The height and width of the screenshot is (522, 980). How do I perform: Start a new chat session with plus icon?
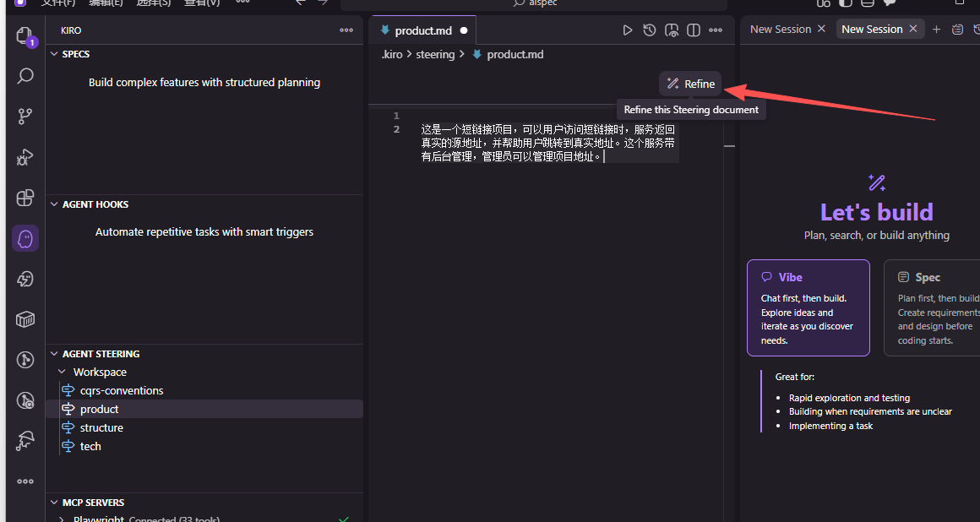click(936, 30)
